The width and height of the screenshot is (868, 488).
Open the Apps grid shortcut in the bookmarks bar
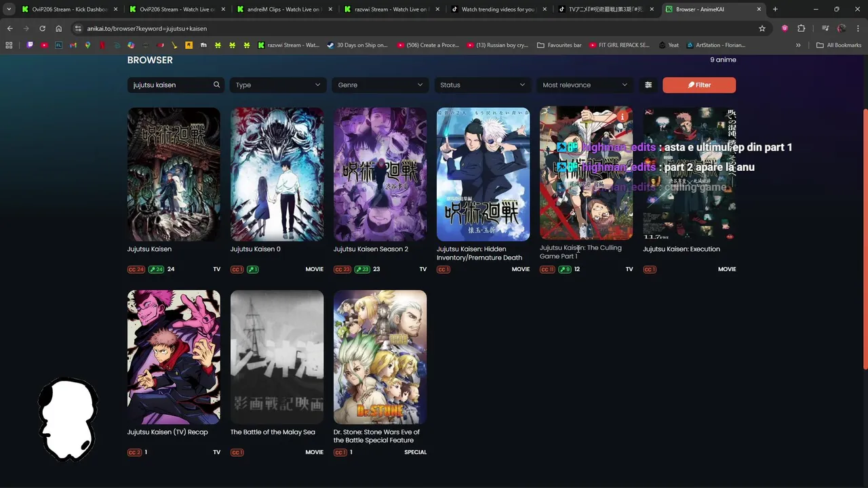[x=9, y=45]
